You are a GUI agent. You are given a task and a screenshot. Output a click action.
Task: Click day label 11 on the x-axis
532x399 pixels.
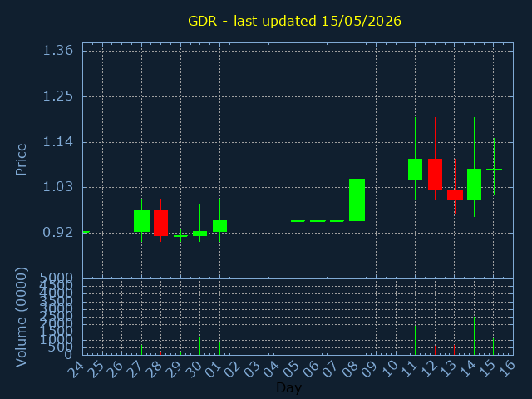point(408,369)
